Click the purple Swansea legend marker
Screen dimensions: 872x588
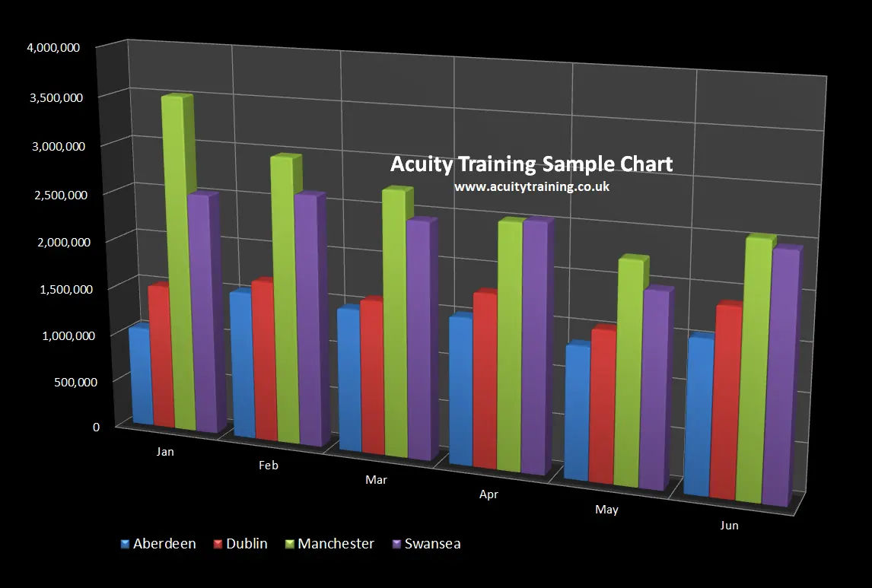pos(397,543)
